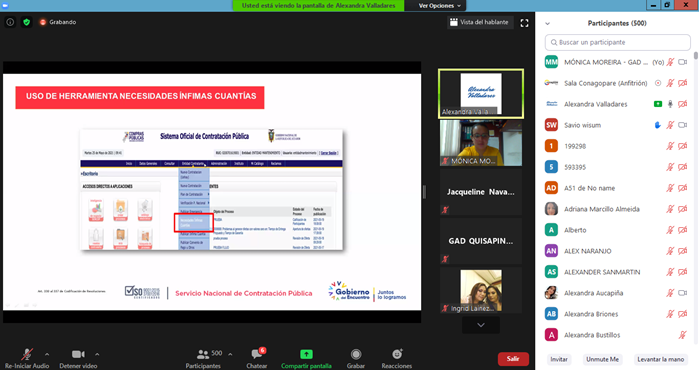The height and width of the screenshot is (370, 699).
Task: Start recording with Grabar icon
Action: point(356,354)
